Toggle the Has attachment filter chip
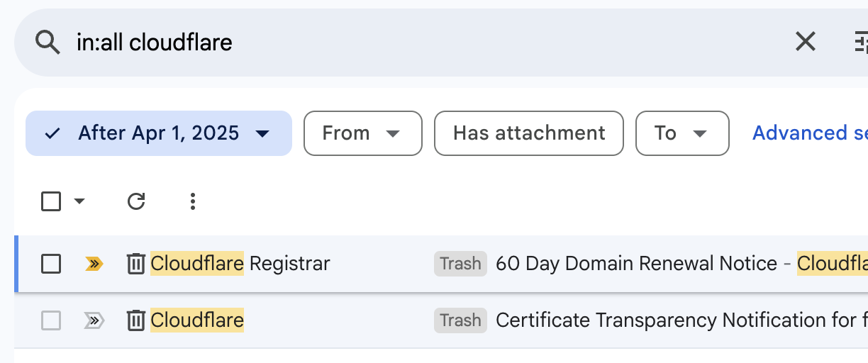Viewport: 868px width, 363px height. (x=528, y=133)
